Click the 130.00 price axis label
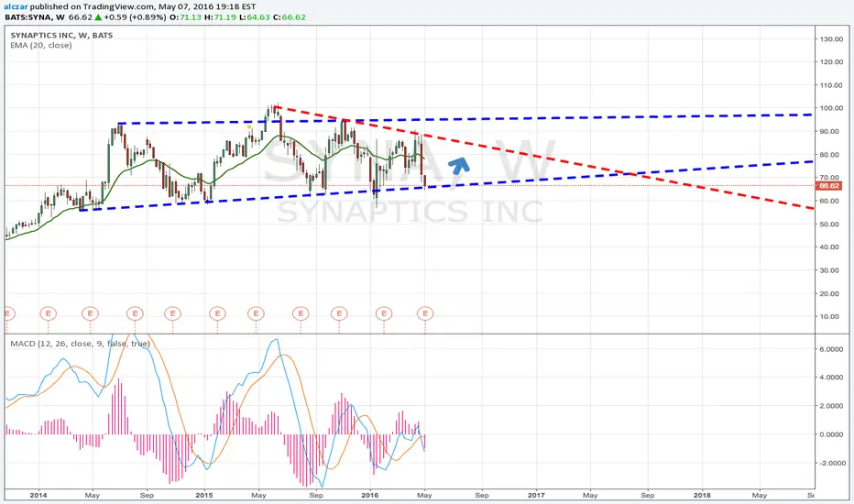The image size is (854, 504). point(832,39)
